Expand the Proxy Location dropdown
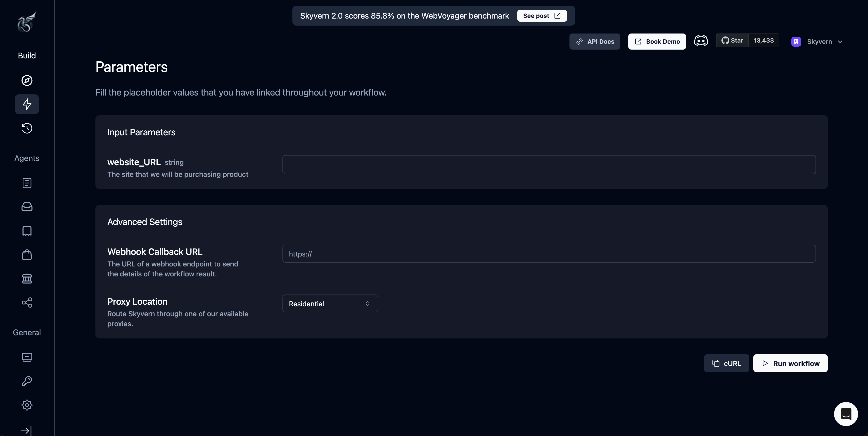Viewport: 868px width, 436px height. coord(330,304)
